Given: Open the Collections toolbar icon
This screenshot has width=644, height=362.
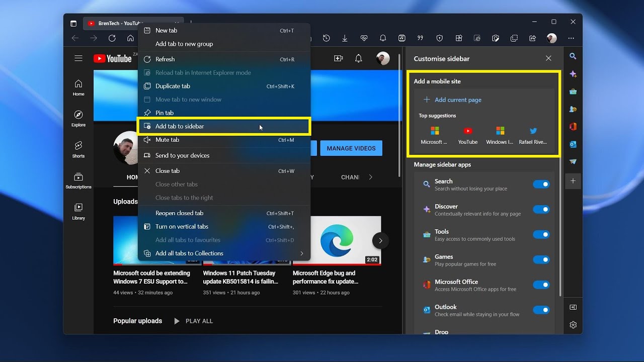Looking at the screenshot, I should (514, 38).
